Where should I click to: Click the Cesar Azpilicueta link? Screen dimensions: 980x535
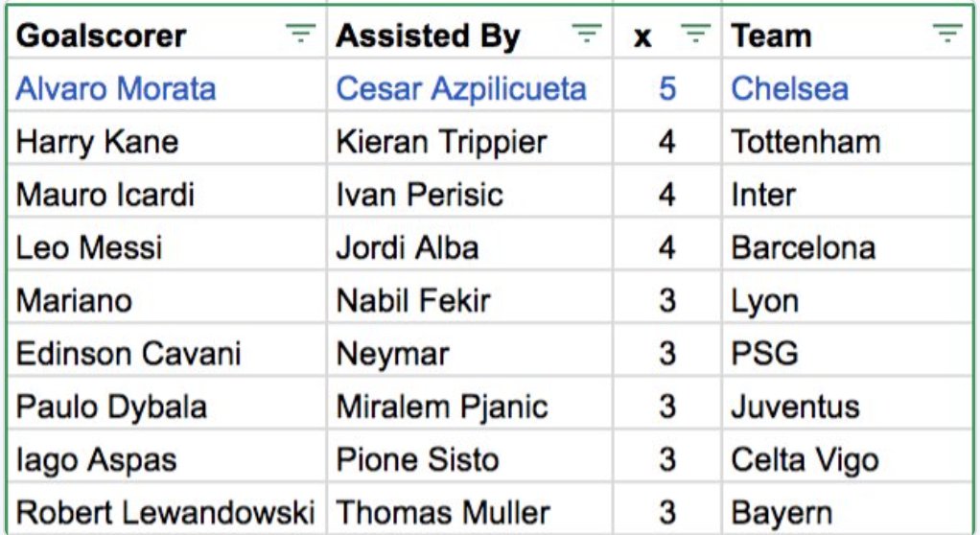pyautogui.click(x=461, y=88)
